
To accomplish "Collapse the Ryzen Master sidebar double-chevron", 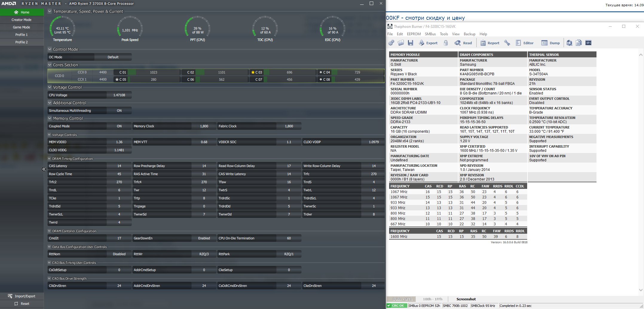I will [x=44, y=169].
